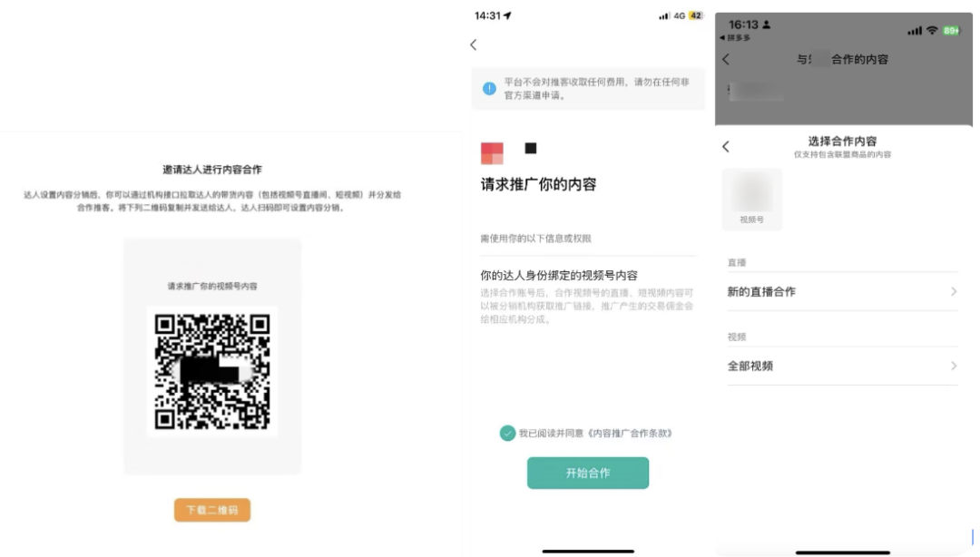The height and width of the screenshot is (557, 980).
Task: Tap the 拼多多 return-to-app label
Action: click(736, 38)
